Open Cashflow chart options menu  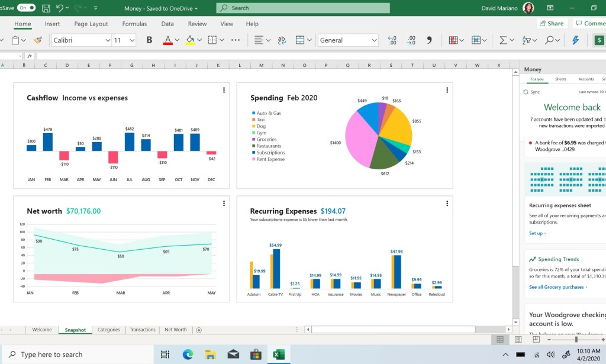[x=224, y=90]
